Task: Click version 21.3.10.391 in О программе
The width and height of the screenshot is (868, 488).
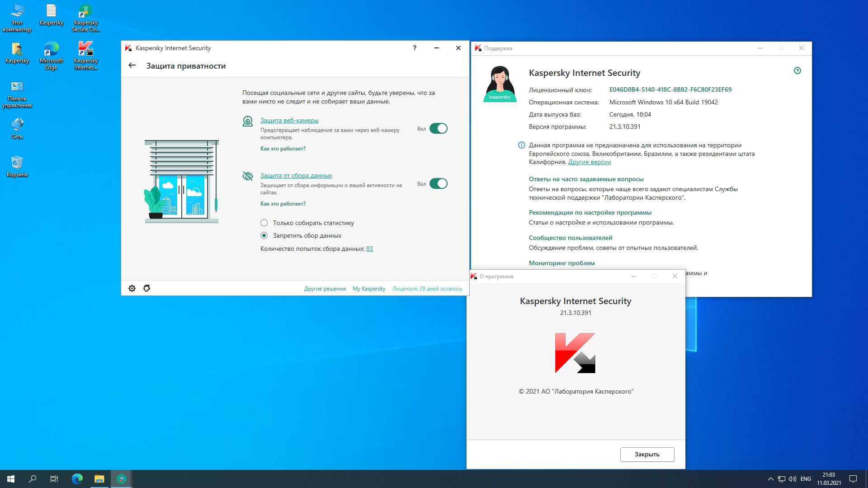Action: point(576,313)
